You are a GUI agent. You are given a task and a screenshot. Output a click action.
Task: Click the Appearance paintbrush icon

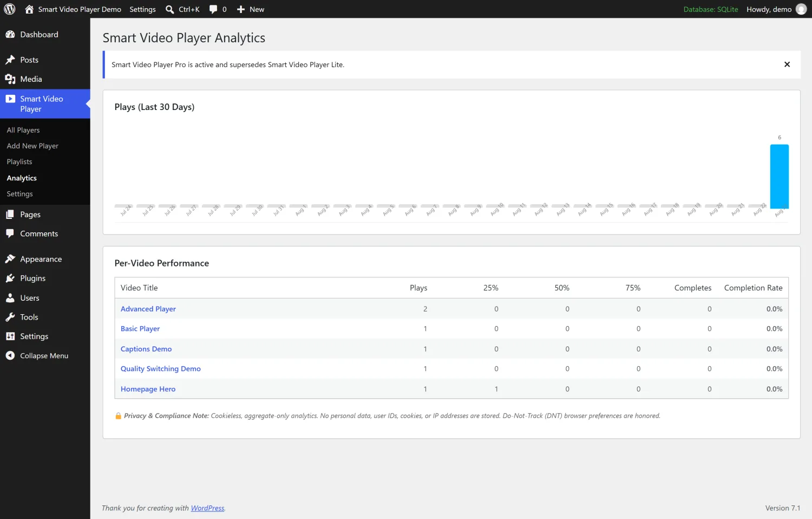click(10, 259)
